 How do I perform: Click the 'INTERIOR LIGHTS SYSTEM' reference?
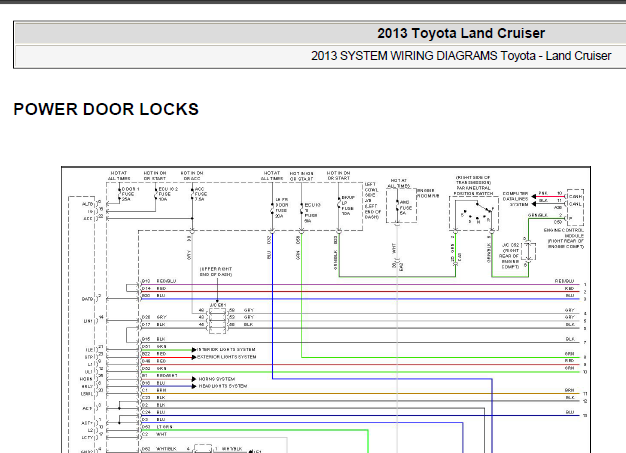click(226, 350)
